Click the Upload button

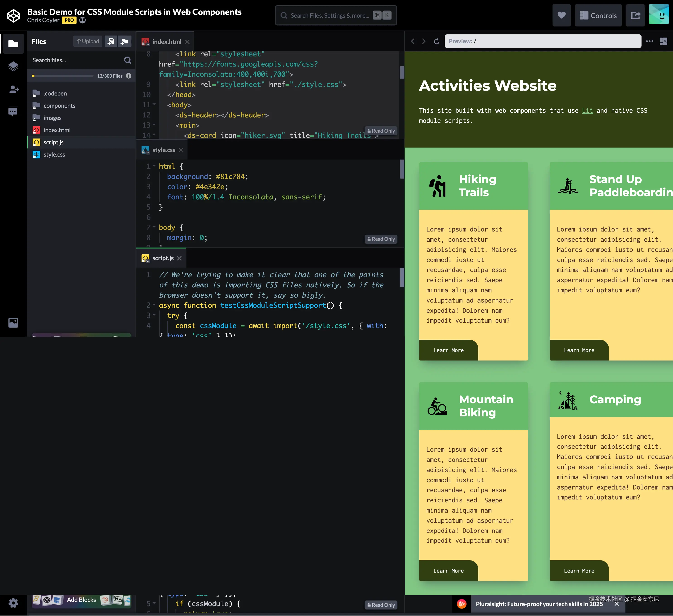pos(88,41)
